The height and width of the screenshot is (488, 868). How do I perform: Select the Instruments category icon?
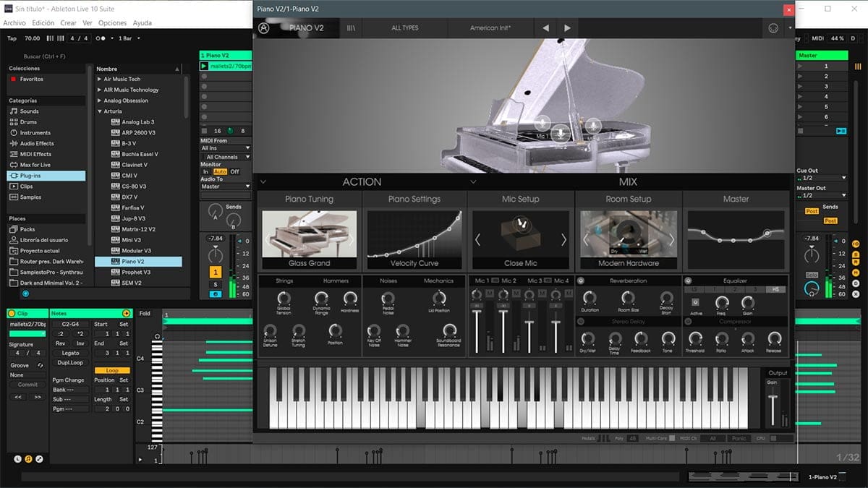pyautogui.click(x=13, y=133)
